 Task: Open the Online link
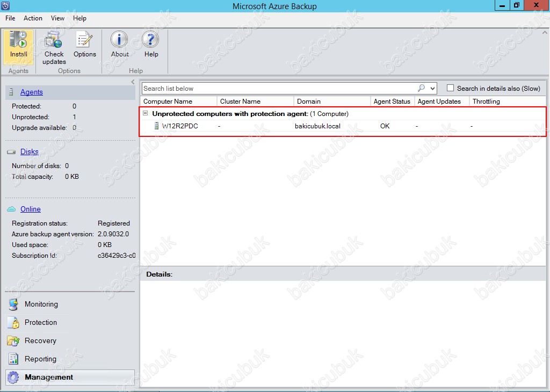tap(31, 209)
